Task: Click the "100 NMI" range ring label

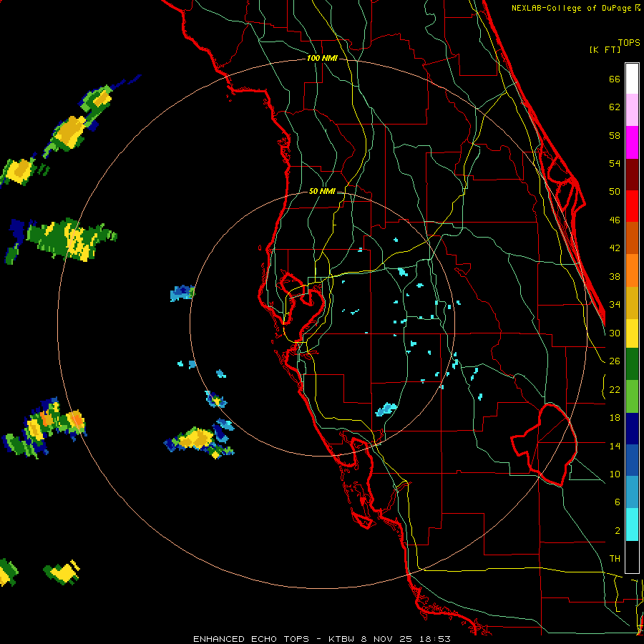Action: tap(322, 58)
